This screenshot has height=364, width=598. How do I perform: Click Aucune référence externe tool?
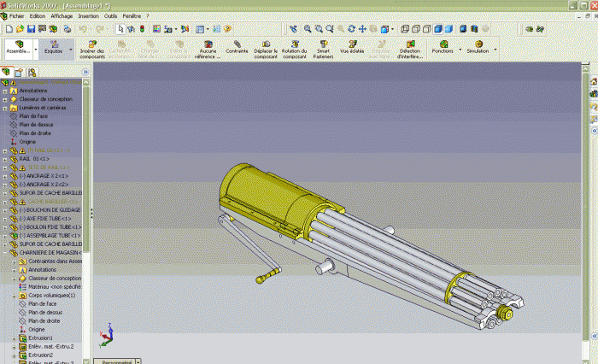[x=208, y=50]
